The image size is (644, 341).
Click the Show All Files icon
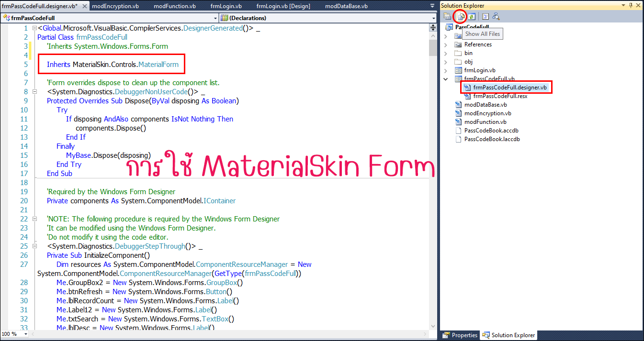tap(460, 16)
